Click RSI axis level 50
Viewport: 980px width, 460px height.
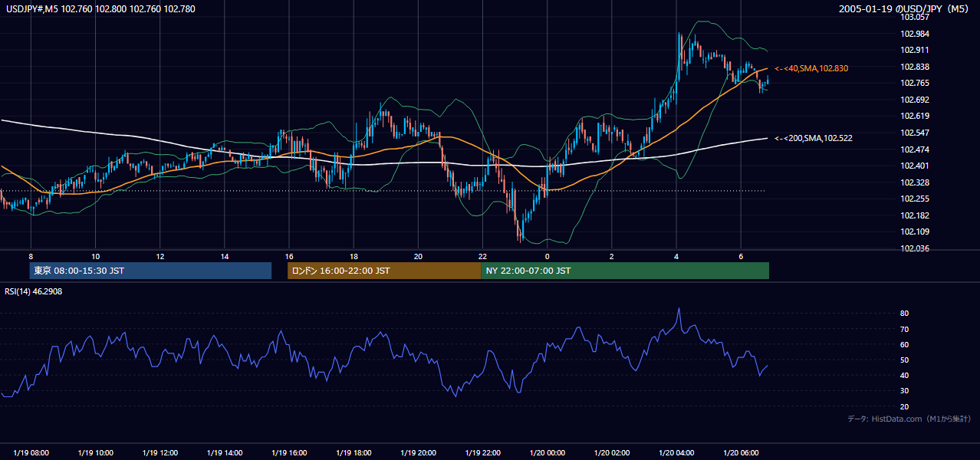click(x=905, y=360)
